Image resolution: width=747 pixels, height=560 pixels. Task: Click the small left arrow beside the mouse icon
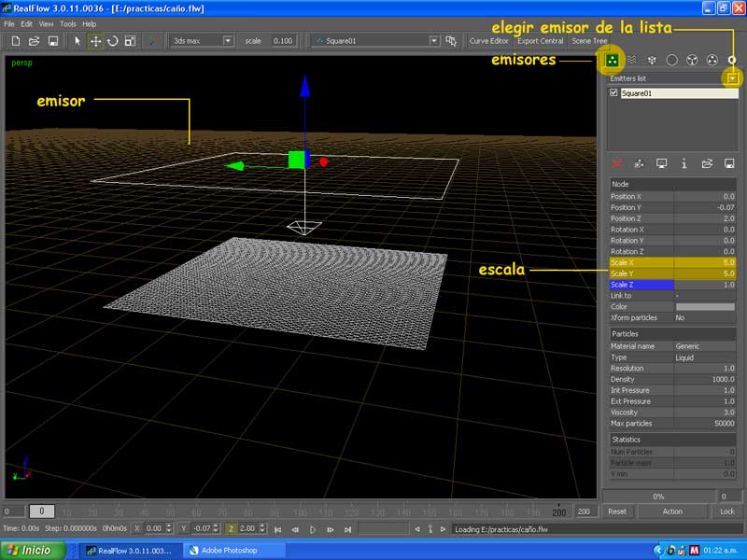417,529
